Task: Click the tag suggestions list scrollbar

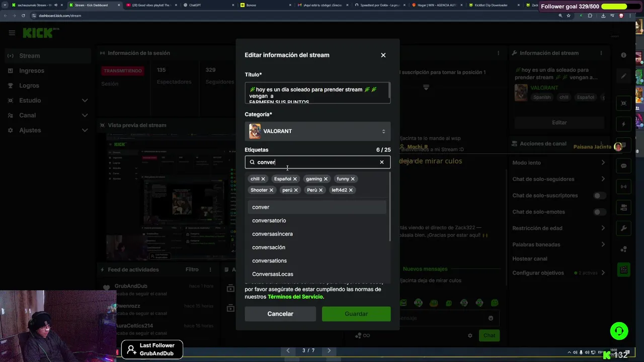Action: [389, 206]
